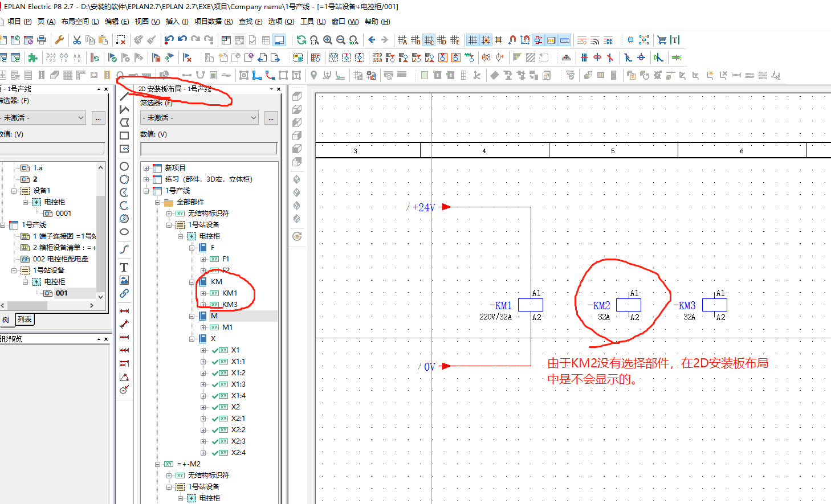
Task: Click the wrench settings icon
Action: click(59, 40)
